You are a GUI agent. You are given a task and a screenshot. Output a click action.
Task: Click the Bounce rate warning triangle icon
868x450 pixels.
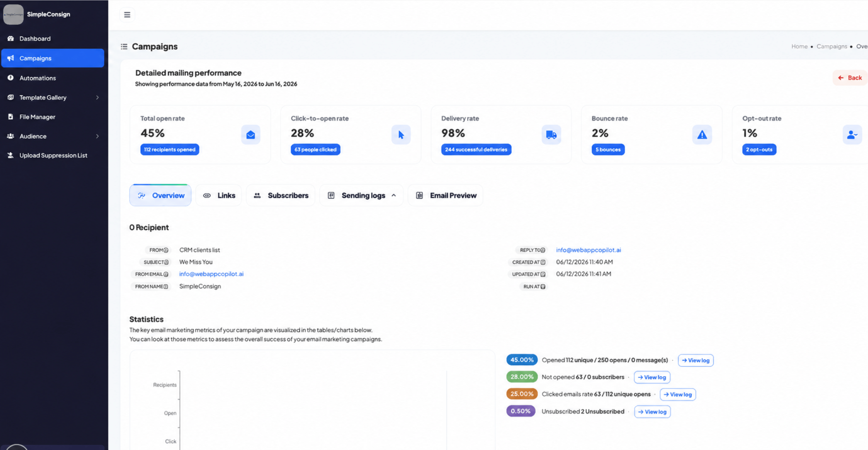coord(702,135)
